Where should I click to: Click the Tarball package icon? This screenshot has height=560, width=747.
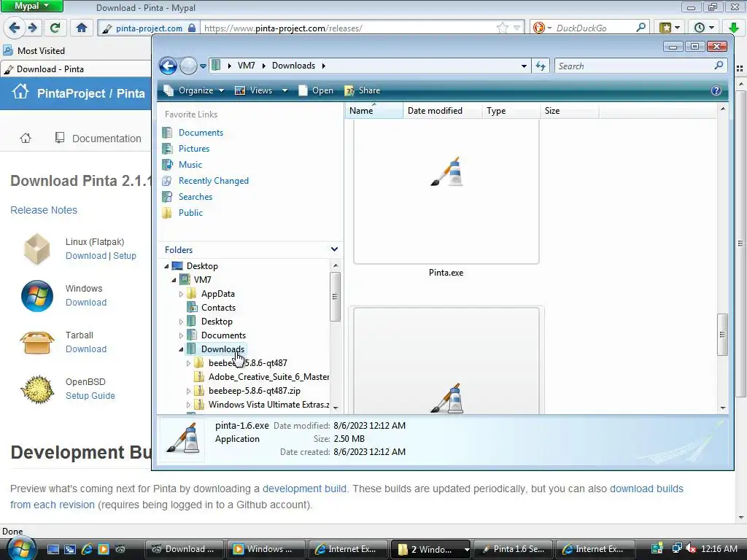[x=36, y=343]
